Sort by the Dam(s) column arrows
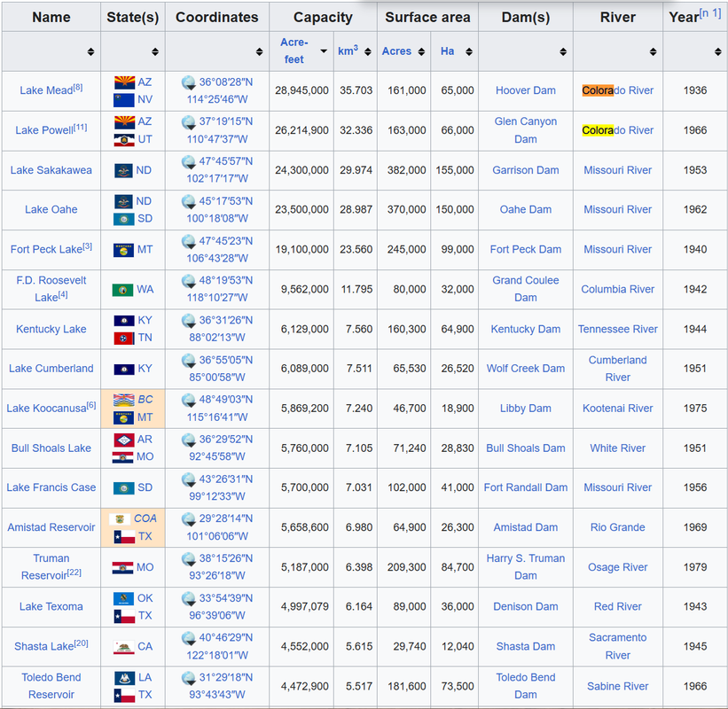The height and width of the screenshot is (709, 728). (x=563, y=51)
